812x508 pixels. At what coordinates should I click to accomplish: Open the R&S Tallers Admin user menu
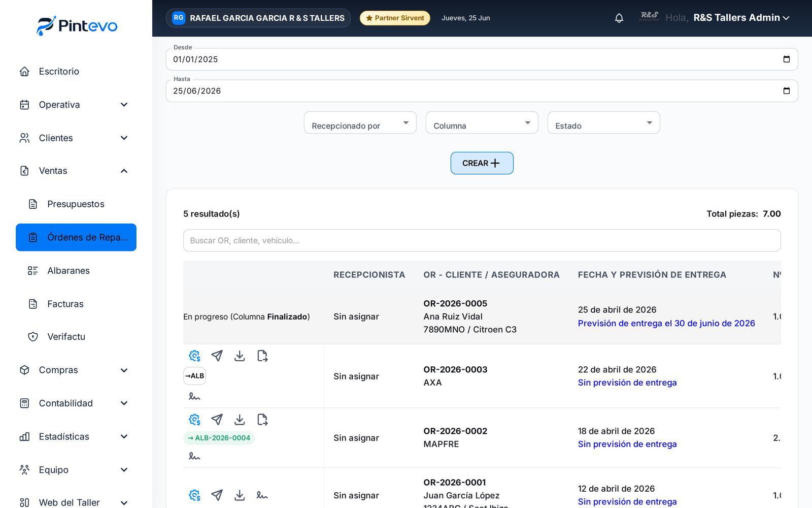pos(741,18)
